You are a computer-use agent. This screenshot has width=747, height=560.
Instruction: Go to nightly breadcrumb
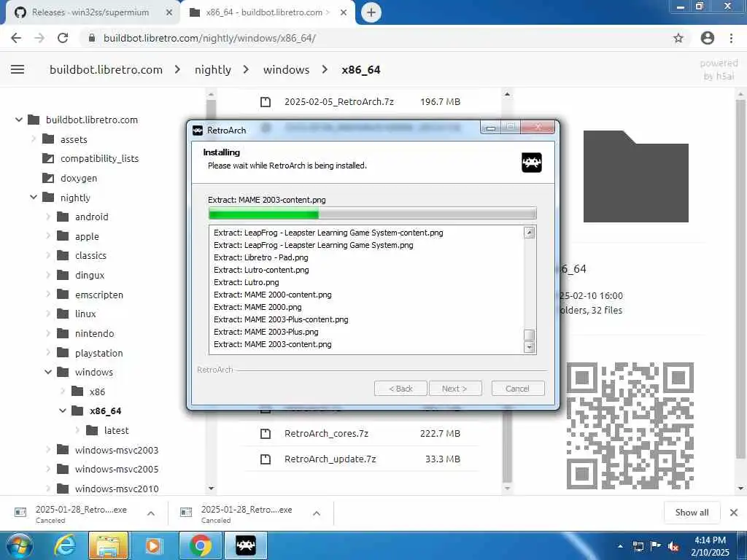tap(212, 69)
